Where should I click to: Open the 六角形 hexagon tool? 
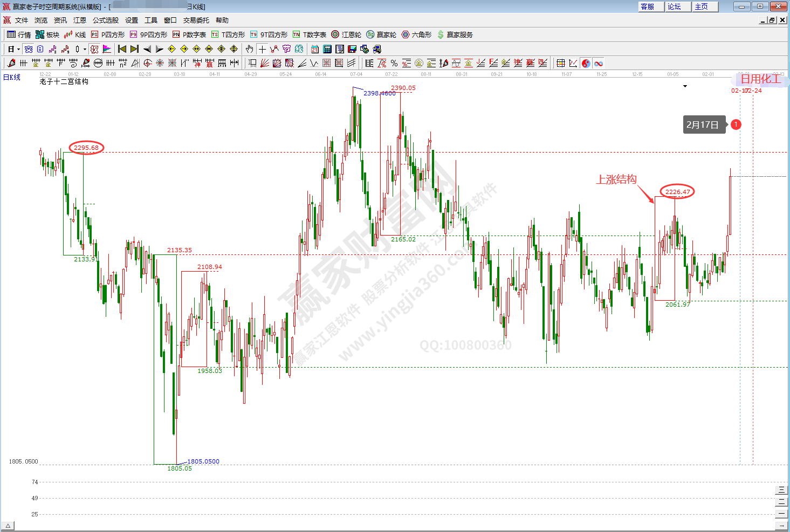(x=416, y=34)
